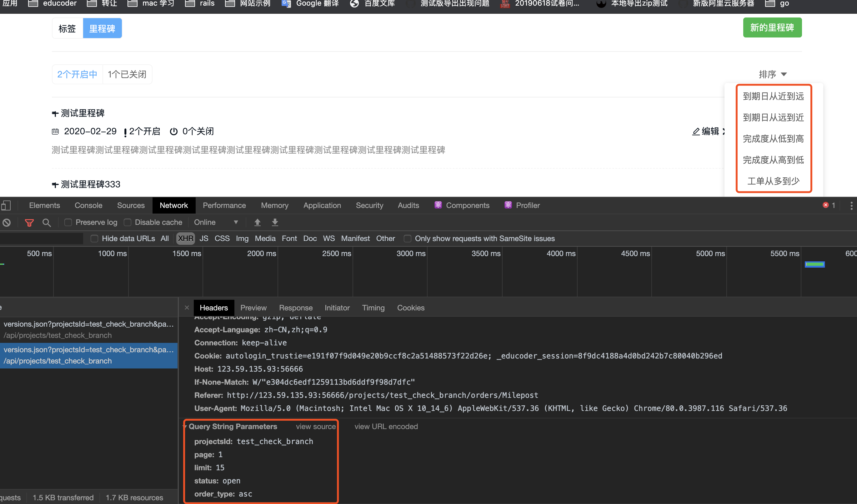The height and width of the screenshot is (504, 857).
Task: Open DevTools three-dot customize menu
Action: (x=851, y=205)
